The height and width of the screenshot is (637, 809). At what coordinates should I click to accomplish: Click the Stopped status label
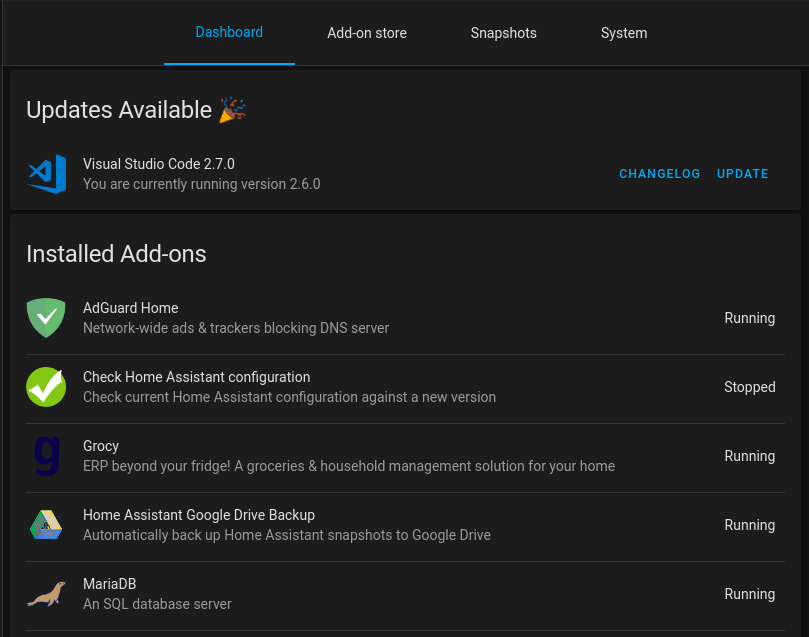click(750, 387)
